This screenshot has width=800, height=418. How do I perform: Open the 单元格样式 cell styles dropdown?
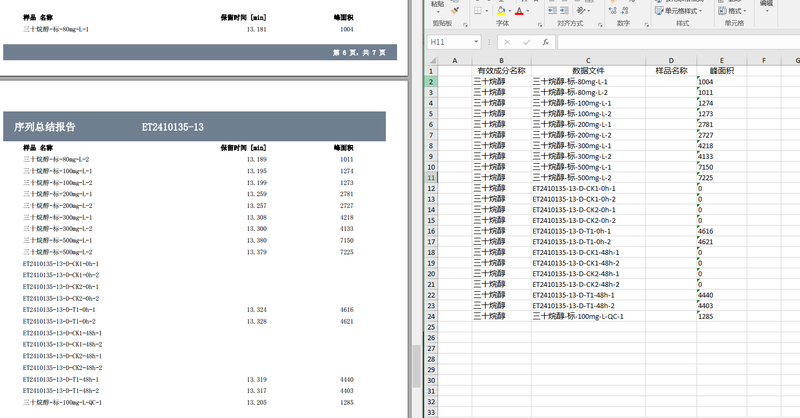click(x=679, y=11)
